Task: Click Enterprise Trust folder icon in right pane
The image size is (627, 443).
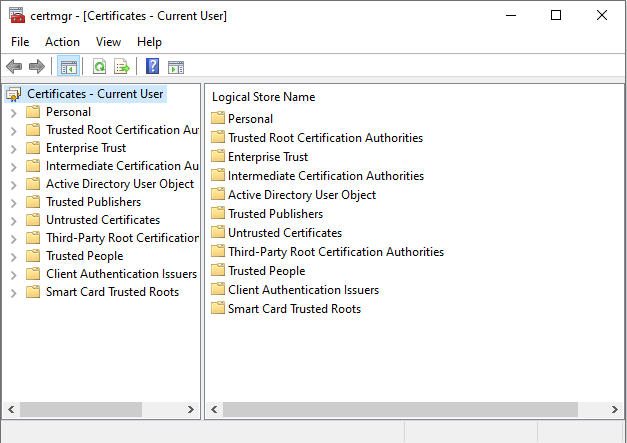Action: 218,156
